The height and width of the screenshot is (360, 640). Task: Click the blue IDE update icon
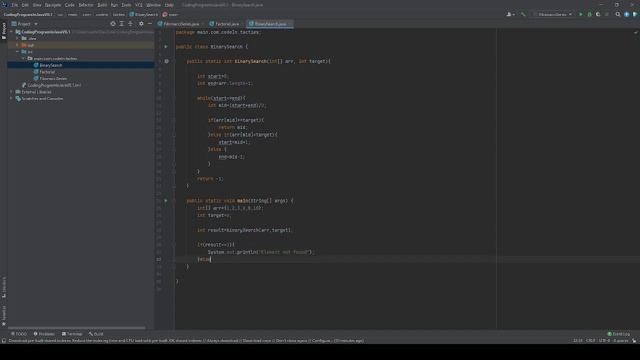(627, 14)
